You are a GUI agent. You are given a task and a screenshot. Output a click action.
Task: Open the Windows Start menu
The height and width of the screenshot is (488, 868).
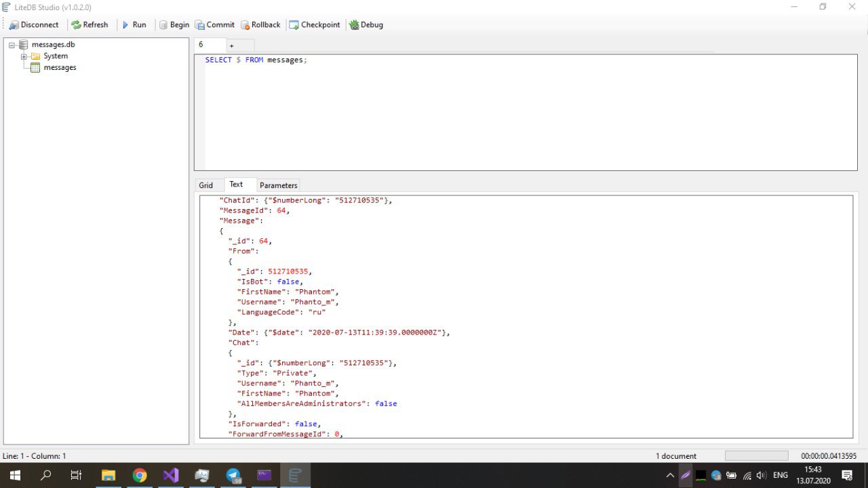(x=14, y=475)
